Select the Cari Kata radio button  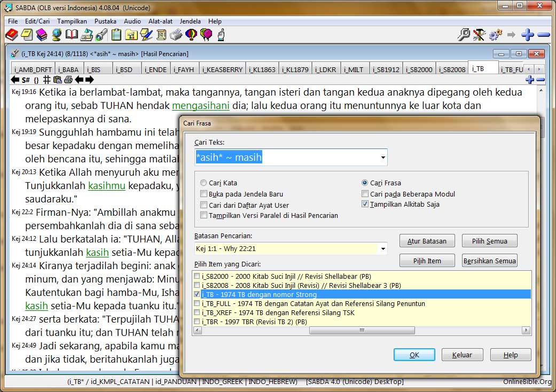pos(203,183)
